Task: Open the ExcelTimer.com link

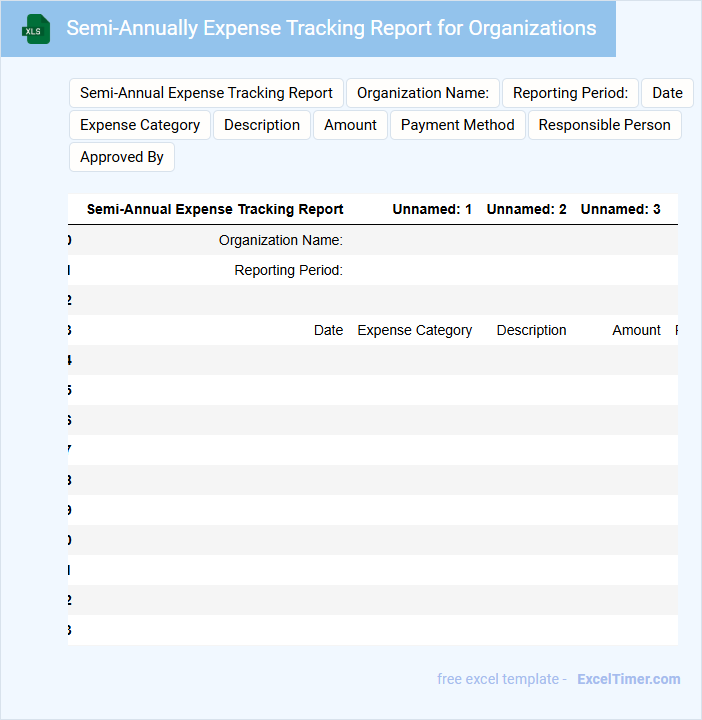Action: pos(628,679)
